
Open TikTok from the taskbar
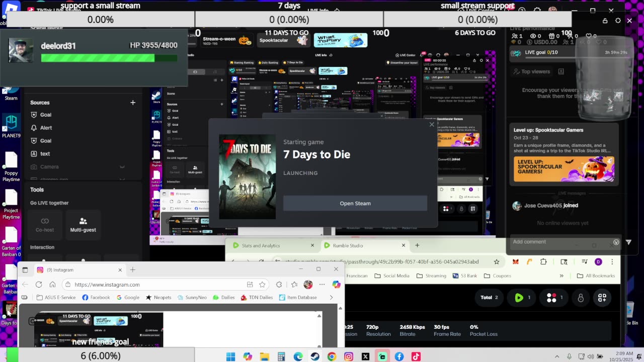click(x=416, y=356)
